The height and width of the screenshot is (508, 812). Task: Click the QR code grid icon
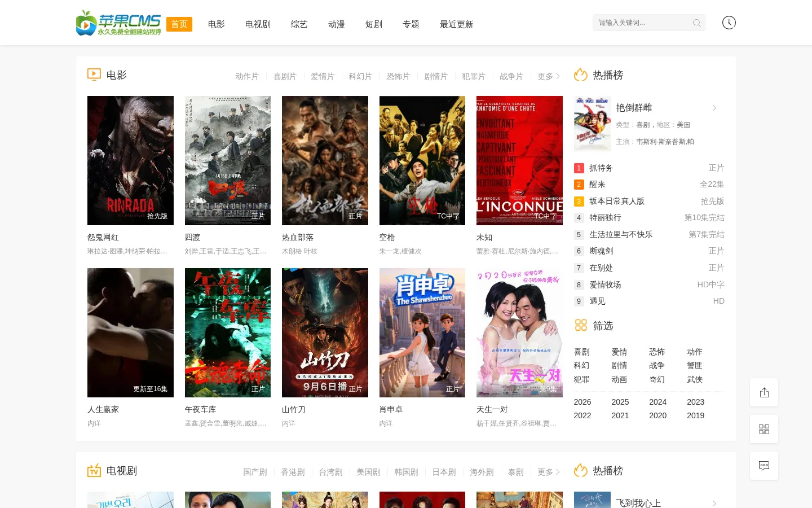[764, 429]
